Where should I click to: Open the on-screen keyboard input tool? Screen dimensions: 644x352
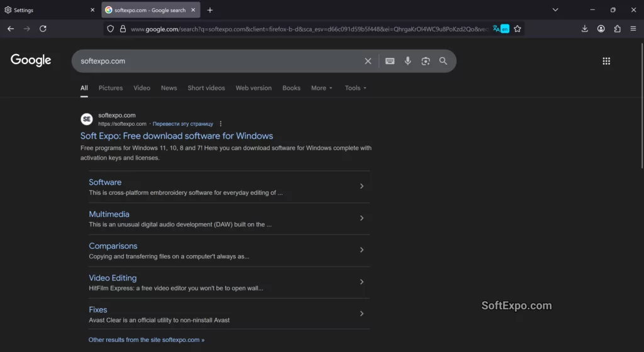tap(390, 61)
